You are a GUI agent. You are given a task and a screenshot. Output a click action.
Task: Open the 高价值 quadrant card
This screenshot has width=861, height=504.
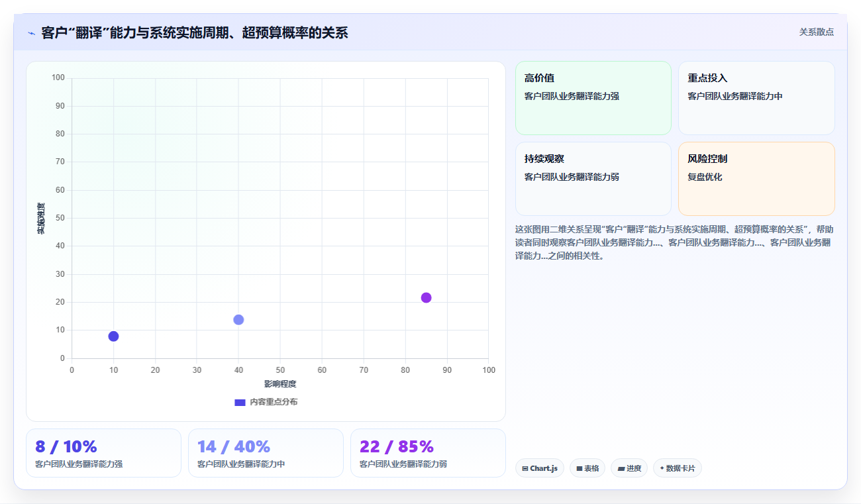593,98
